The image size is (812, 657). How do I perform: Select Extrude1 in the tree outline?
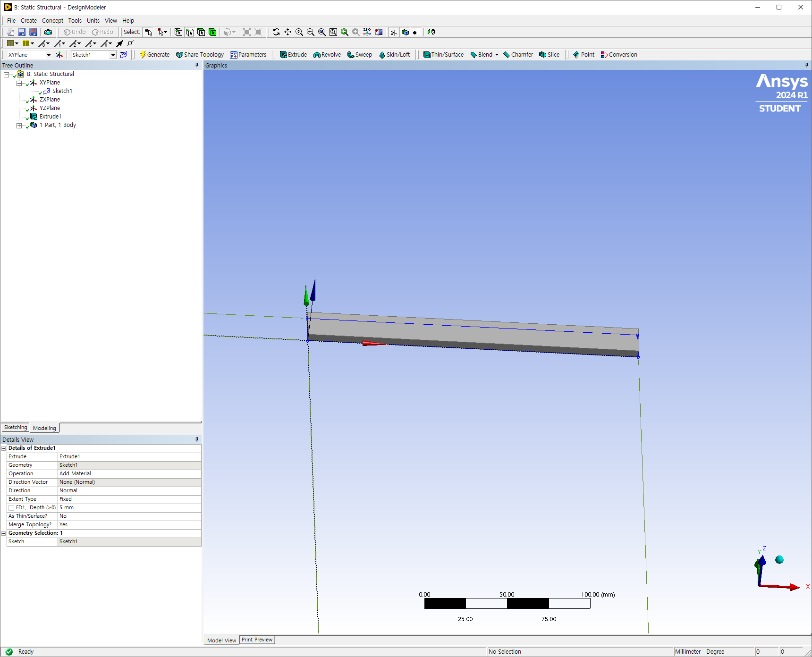(x=50, y=117)
